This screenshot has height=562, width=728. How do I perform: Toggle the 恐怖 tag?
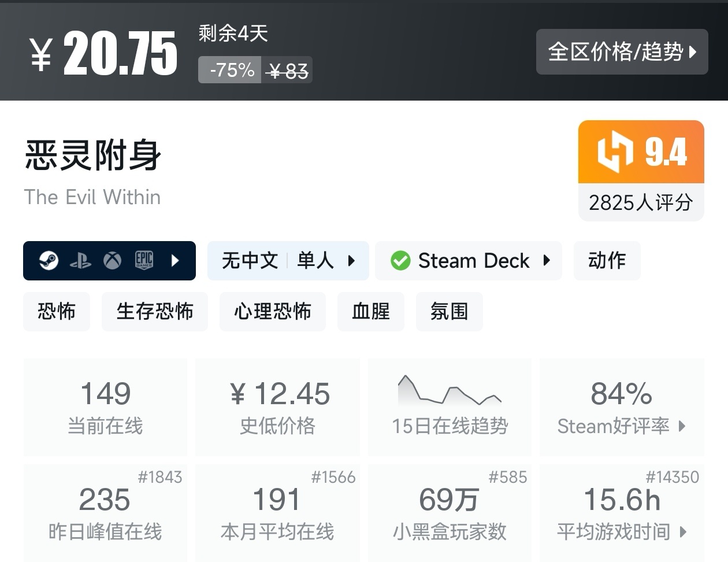pos(56,312)
